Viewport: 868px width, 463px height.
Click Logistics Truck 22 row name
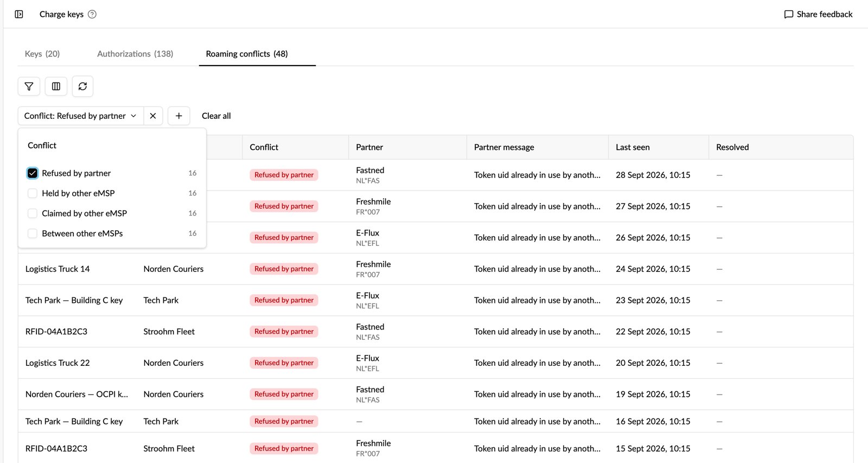point(58,363)
